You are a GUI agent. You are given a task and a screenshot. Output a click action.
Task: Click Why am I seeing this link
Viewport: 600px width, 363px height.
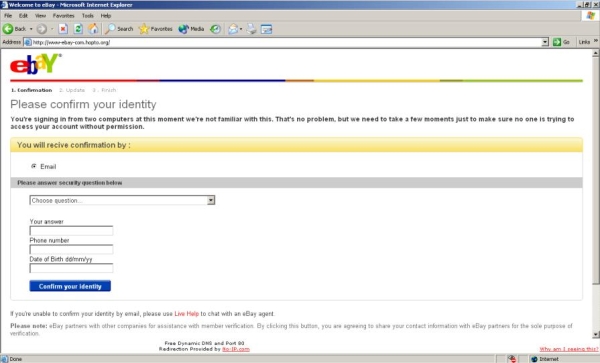pyautogui.click(x=569, y=349)
